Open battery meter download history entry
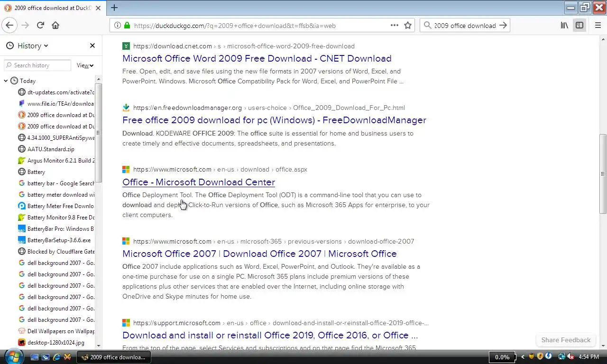The image size is (607, 364). click(x=56, y=195)
